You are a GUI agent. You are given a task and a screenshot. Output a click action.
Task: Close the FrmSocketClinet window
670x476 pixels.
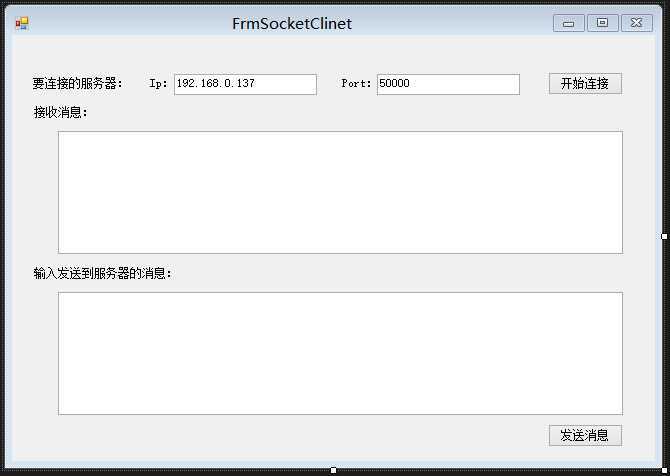636,23
